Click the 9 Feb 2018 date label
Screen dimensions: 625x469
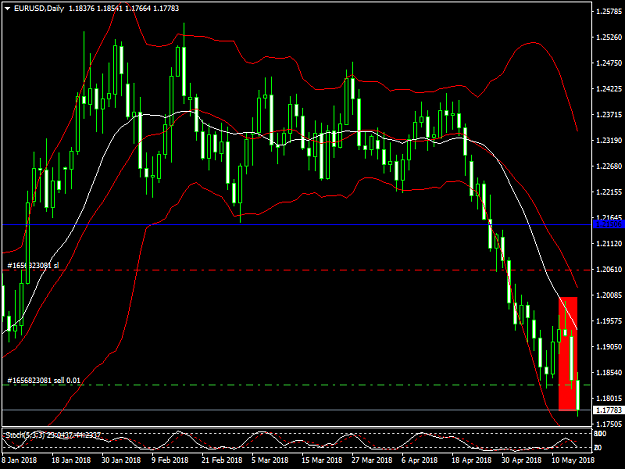[170, 460]
